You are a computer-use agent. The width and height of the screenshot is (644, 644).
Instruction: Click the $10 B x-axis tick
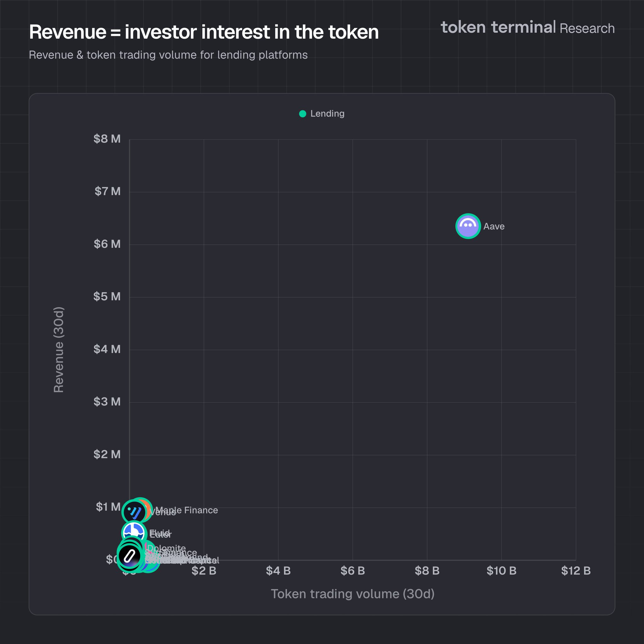(x=501, y=571)
